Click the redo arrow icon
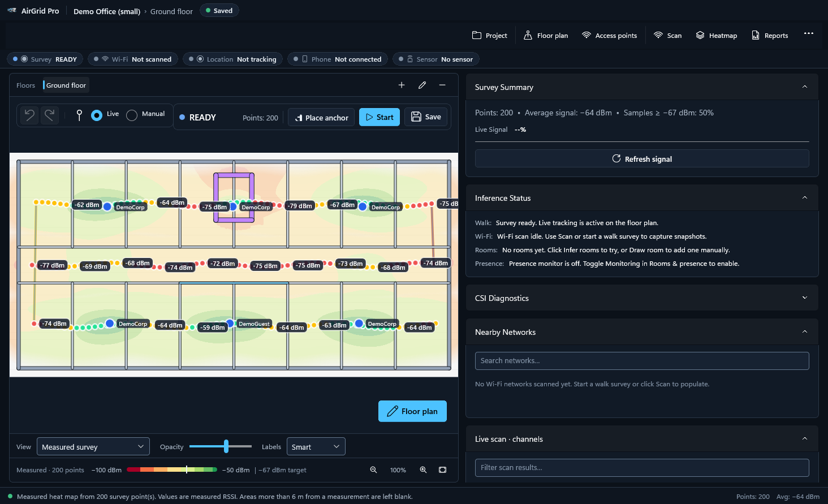828x504 pixels. [50, 115]
